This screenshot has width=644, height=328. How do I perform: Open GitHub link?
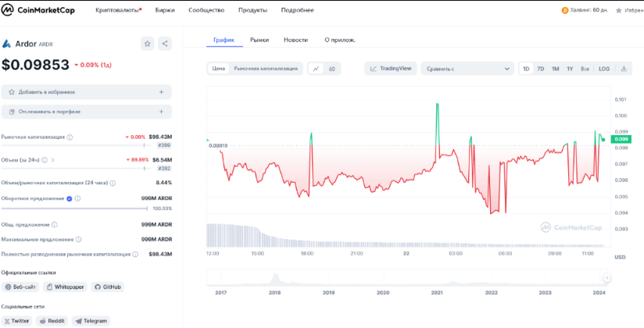[x=108, y=287]
